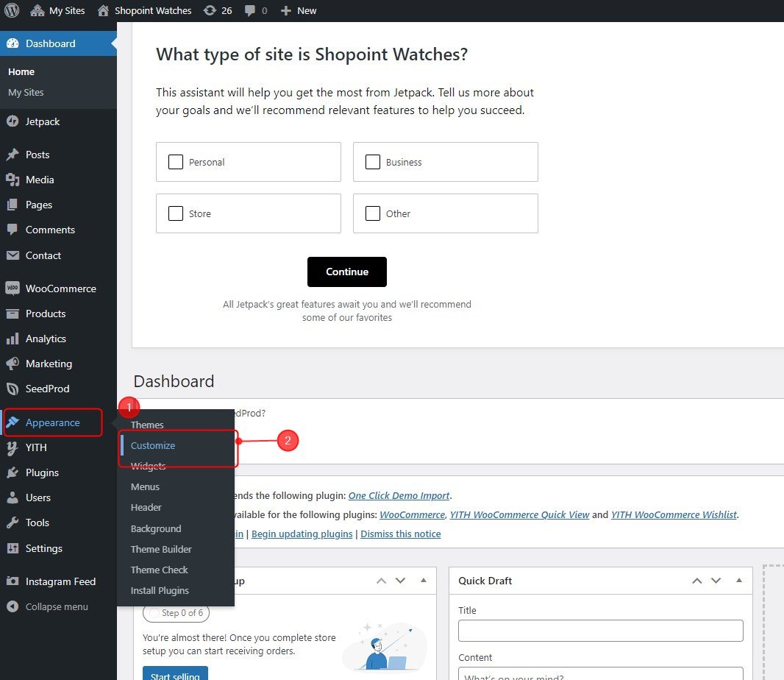Click the Marketing megaphone icon
784x680 pixels.
pyautogui.click(x=13, y=364)
